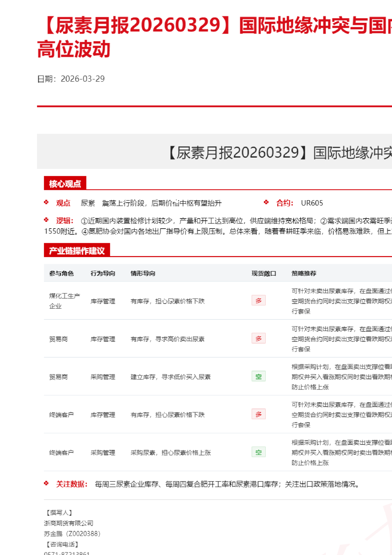Click the date 2026-03-29 text
The image size is (392, 555).
pos(82,79)
